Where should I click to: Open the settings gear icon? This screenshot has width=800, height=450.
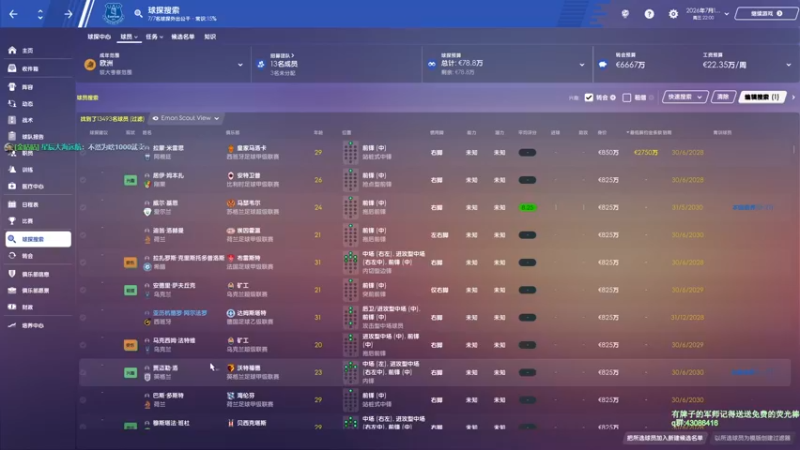coord(673,14)
